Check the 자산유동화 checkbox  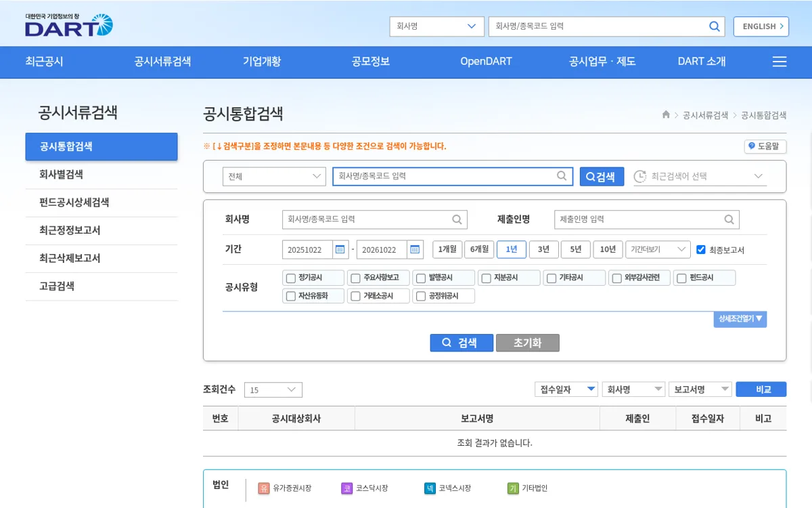coord(291,296)
